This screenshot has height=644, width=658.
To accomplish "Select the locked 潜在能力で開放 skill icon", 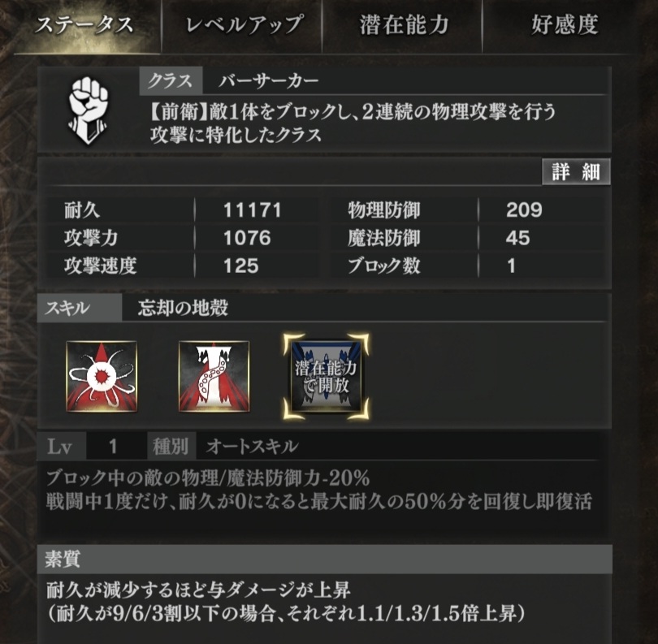I will coord(326,376).
